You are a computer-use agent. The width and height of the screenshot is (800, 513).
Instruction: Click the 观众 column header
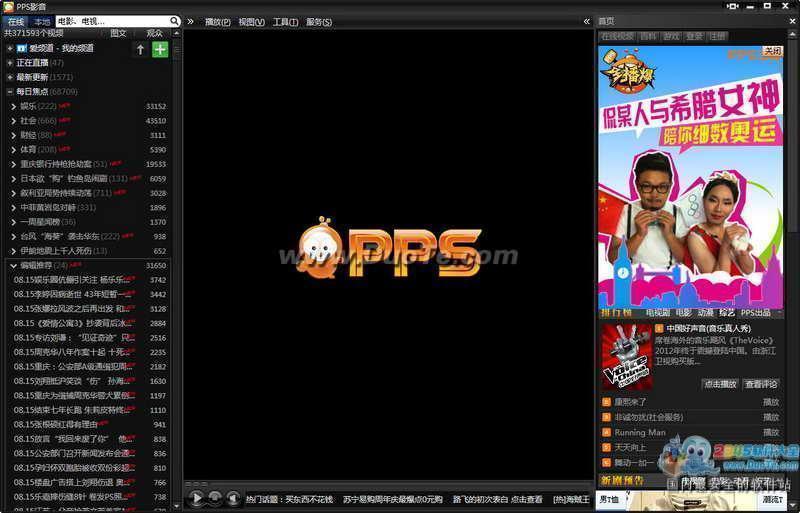[x=155, y=33]
